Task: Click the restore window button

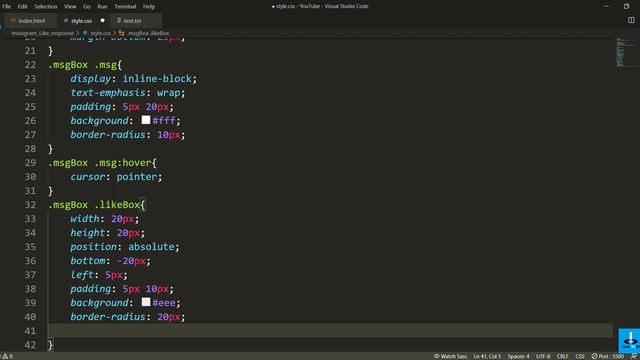Action: (627, 6)
